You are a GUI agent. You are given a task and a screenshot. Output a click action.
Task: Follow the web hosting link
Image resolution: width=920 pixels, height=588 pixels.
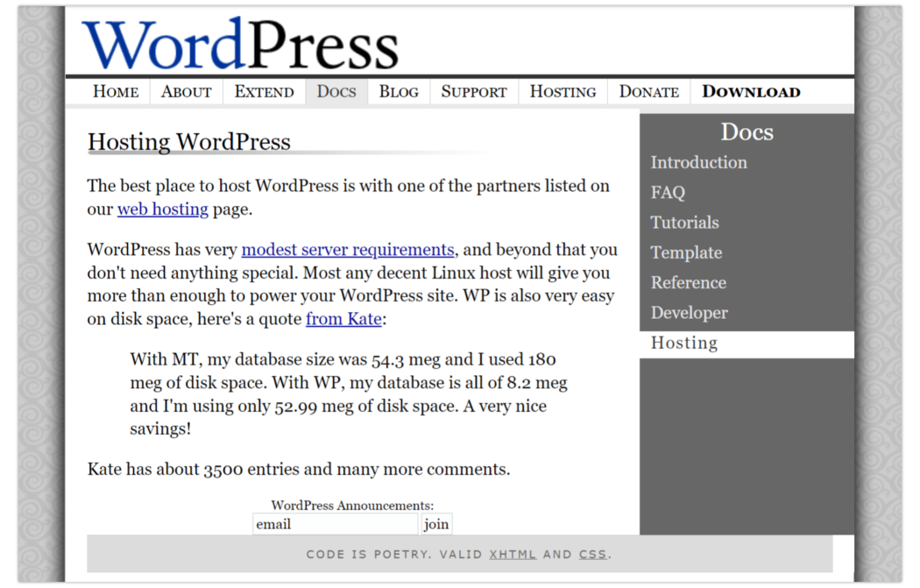pos(162,209)
